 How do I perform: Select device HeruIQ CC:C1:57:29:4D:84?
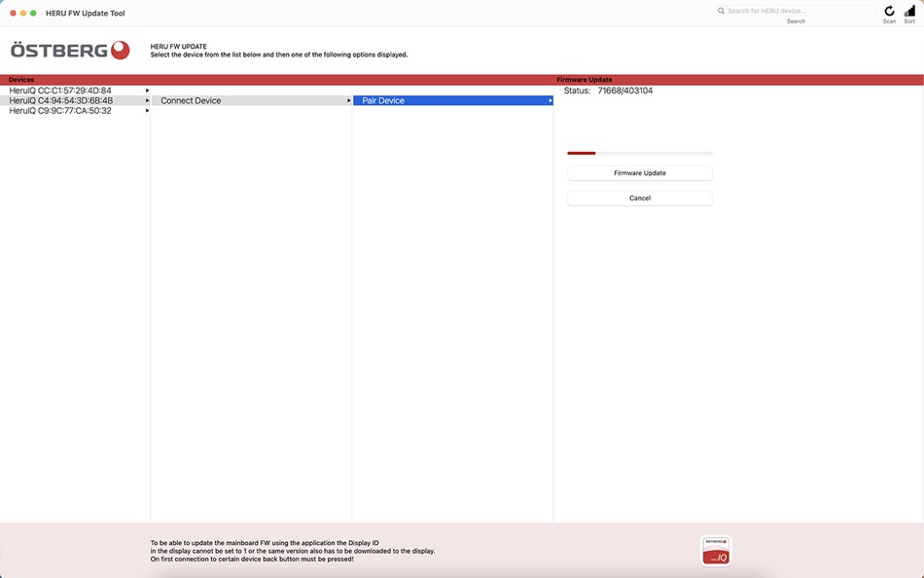[x=76, y=90]
